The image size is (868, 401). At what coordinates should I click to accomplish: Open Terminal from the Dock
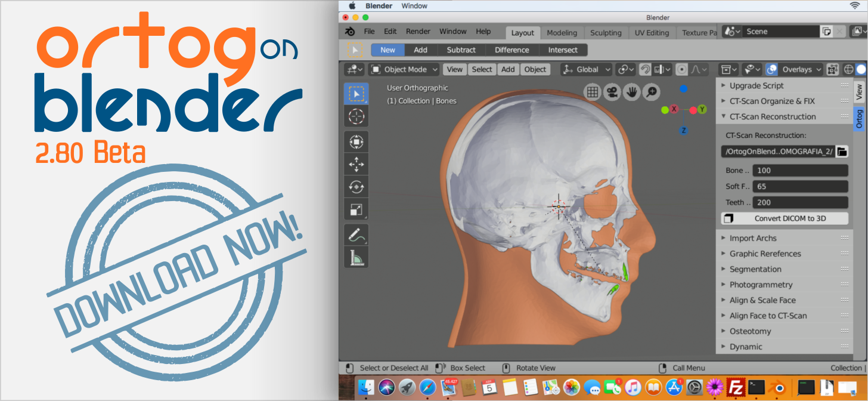pyautogui.click(x=757, y=387)
